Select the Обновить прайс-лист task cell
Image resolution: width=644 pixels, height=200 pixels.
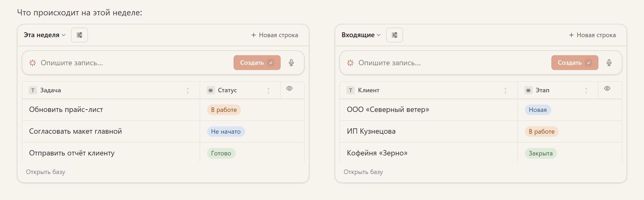(111, 110)
